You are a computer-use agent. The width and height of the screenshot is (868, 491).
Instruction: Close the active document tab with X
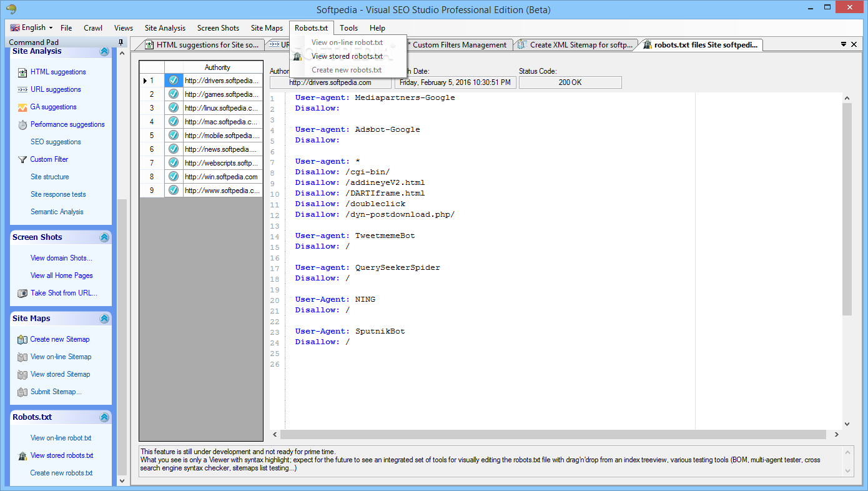[854, 44]
